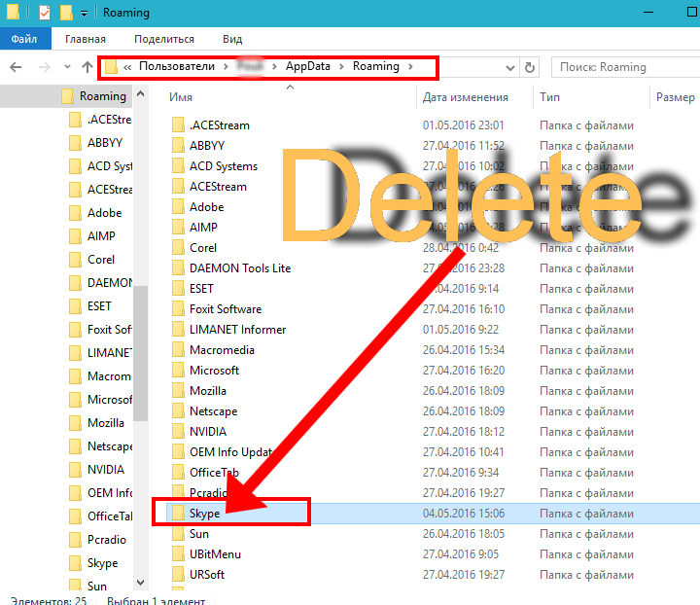Screen dimensions: 700x605
Task: Select the Skype folder icon in file list
Action: tap(177, 513)
